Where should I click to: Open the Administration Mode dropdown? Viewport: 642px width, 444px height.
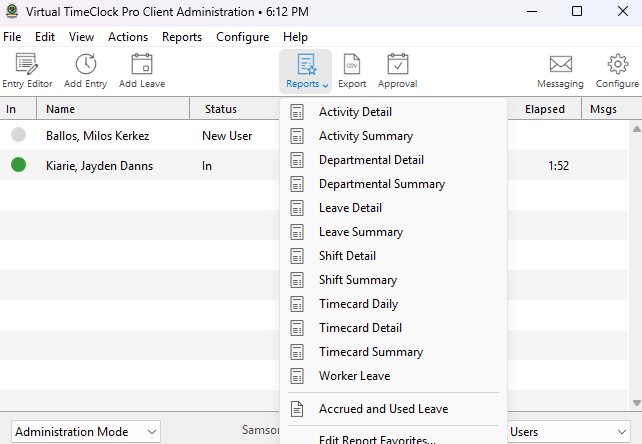86,432
